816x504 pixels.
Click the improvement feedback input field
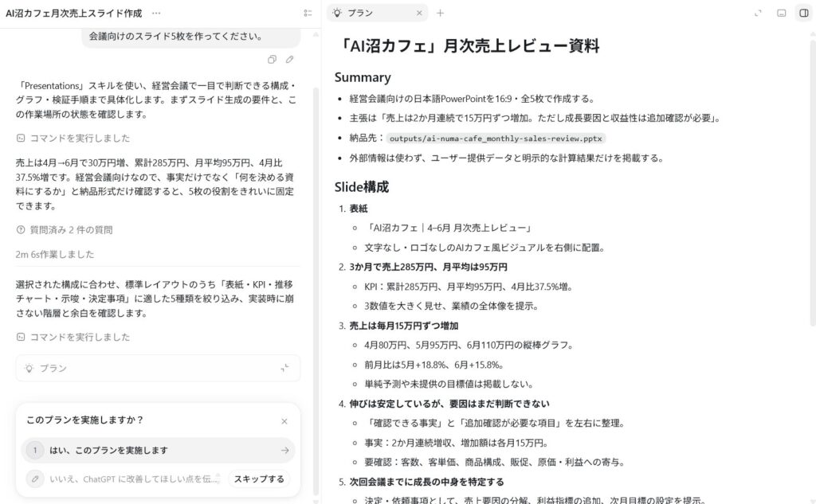135,479
